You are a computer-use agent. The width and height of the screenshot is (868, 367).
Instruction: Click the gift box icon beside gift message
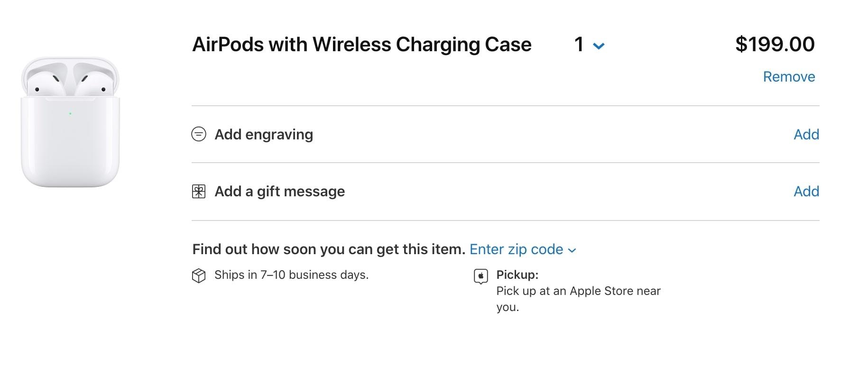pos(198,192)
